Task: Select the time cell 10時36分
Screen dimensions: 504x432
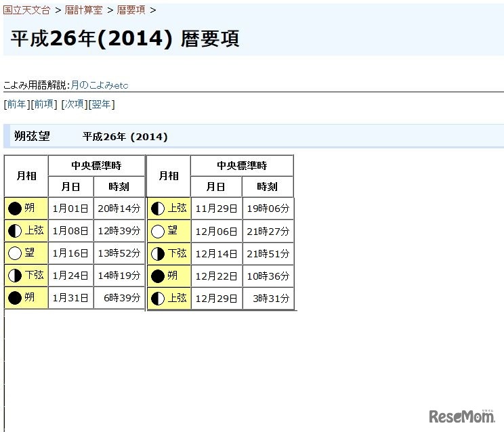Action: pyautogui.click(x=268, y=276)
